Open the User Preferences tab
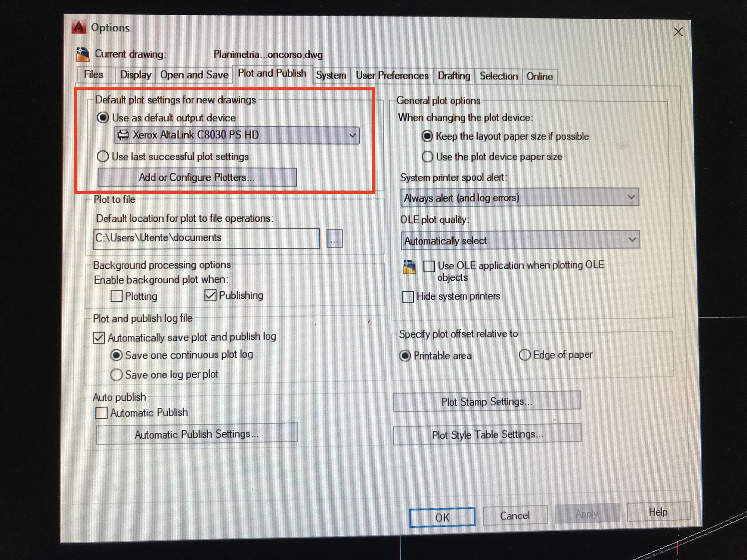 click(x=392, y=76)
